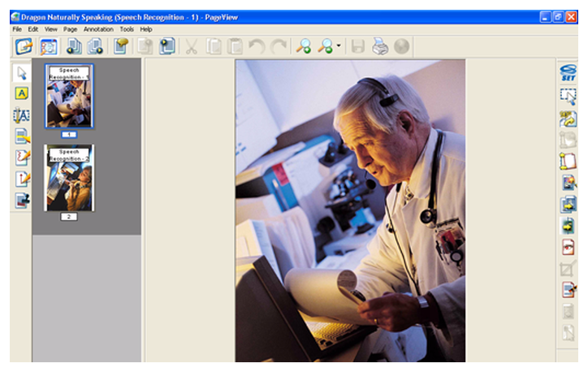The image size is (588, 372).
Task: Expand the zoom magnifier dropdown arrow
Action: pos(339,46)
